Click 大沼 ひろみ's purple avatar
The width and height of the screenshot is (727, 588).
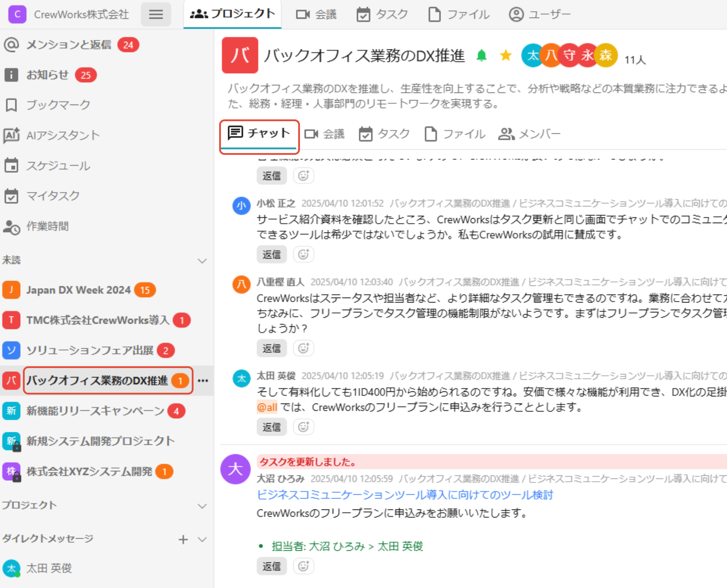click(235, 469)
